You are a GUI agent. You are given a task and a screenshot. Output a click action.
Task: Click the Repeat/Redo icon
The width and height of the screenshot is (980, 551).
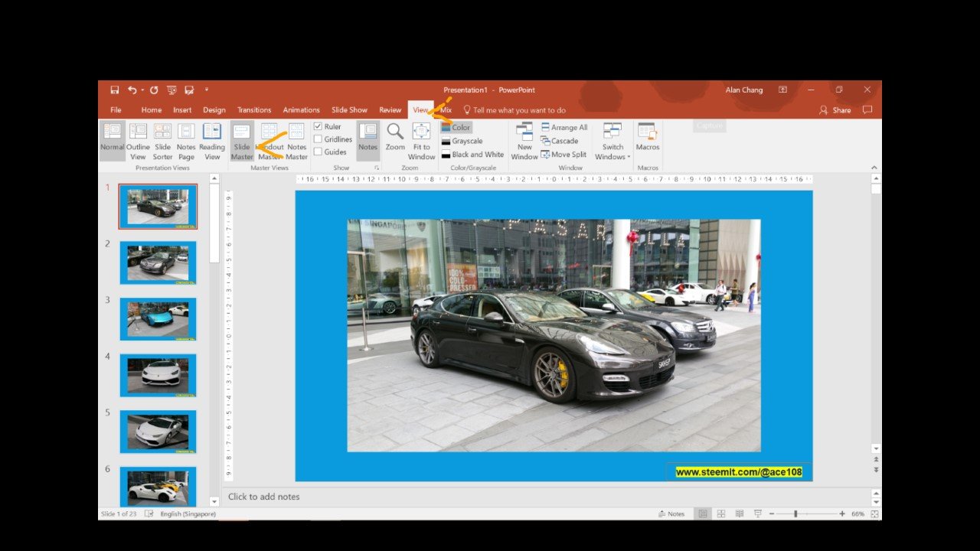[x=153, y=90]
